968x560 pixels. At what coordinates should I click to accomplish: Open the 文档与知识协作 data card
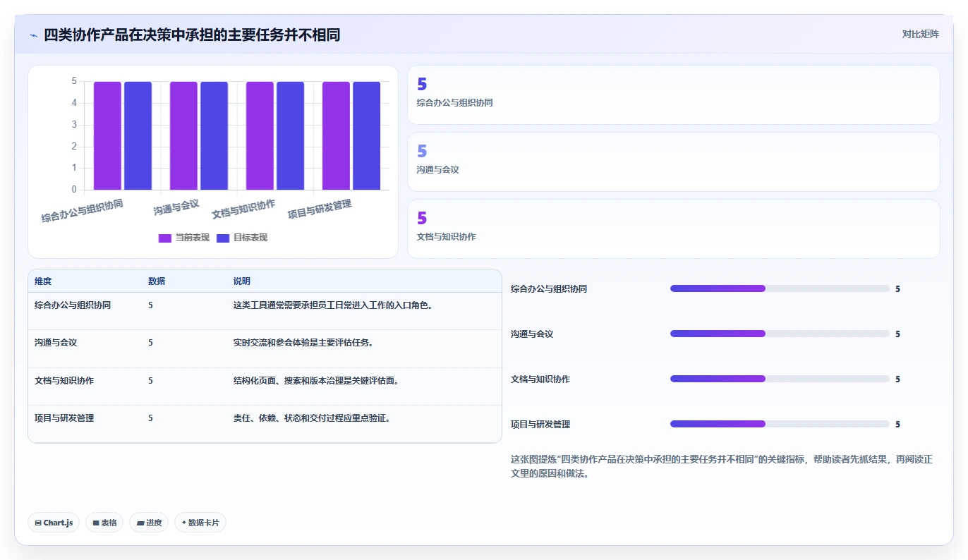674,229
